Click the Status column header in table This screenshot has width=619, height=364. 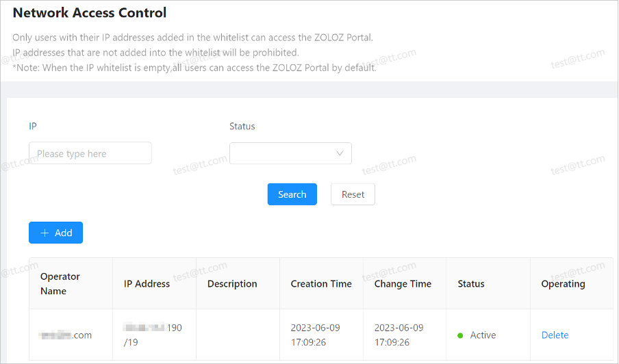471,283
